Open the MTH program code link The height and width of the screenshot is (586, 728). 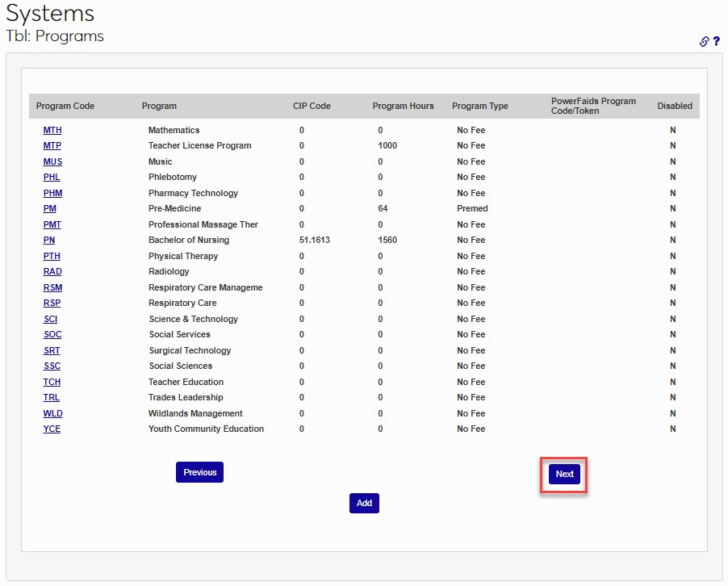coord(52,130)
